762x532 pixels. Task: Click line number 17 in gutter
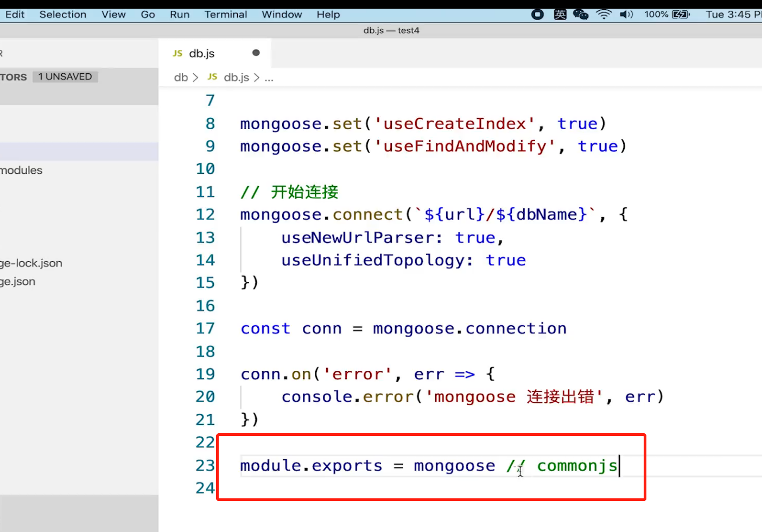tap(205, 328)
